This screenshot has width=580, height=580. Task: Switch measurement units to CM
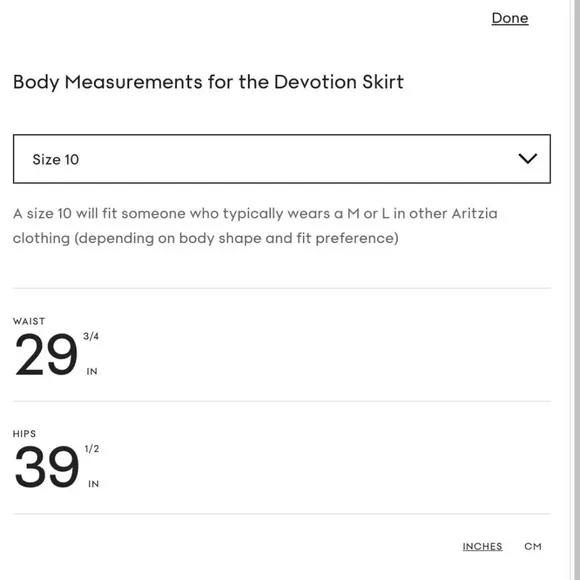click(533, 546)
